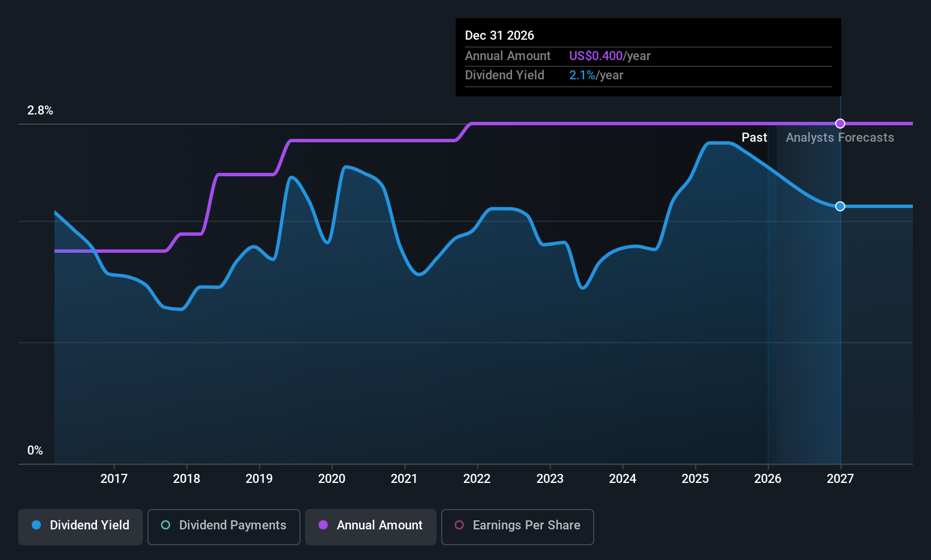This screenshot has height=560, width=931.
Task: Select the purple Annual Amount marker at 2027
Action: (x=840, y=124)
